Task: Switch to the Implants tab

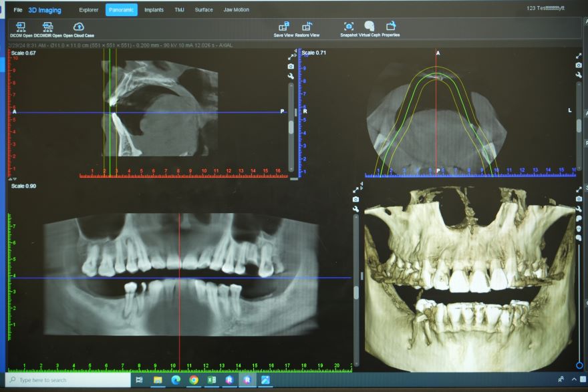Action: [x=154, y=10]
